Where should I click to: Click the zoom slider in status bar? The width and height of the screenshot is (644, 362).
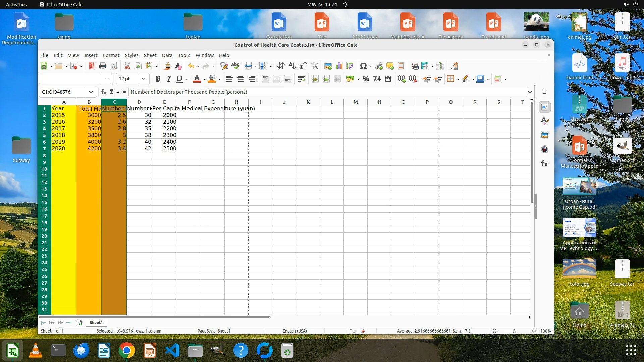click(514, 331)
